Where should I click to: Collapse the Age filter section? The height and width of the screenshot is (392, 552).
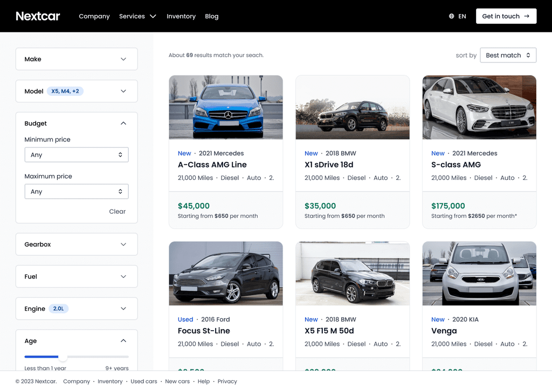(x=123, y=341)
